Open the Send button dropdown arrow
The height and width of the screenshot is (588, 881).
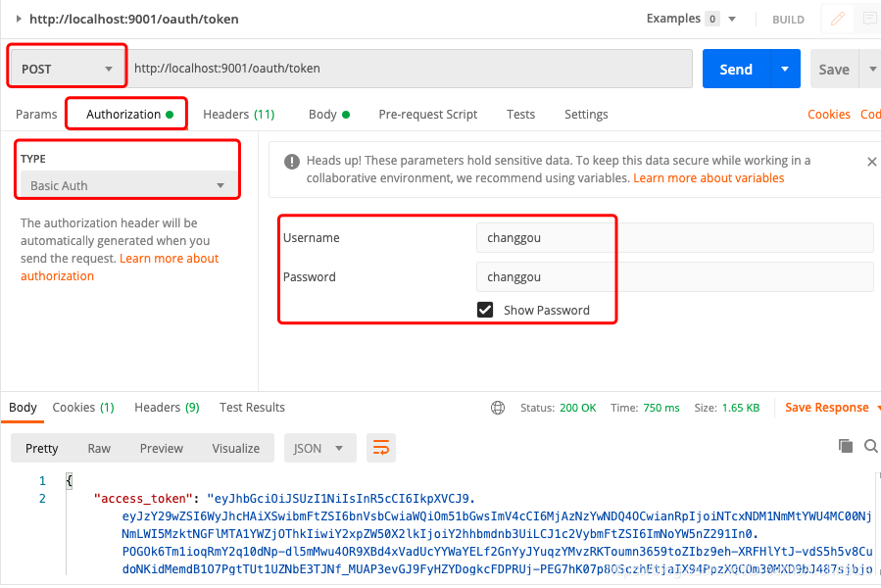point(785,70)
